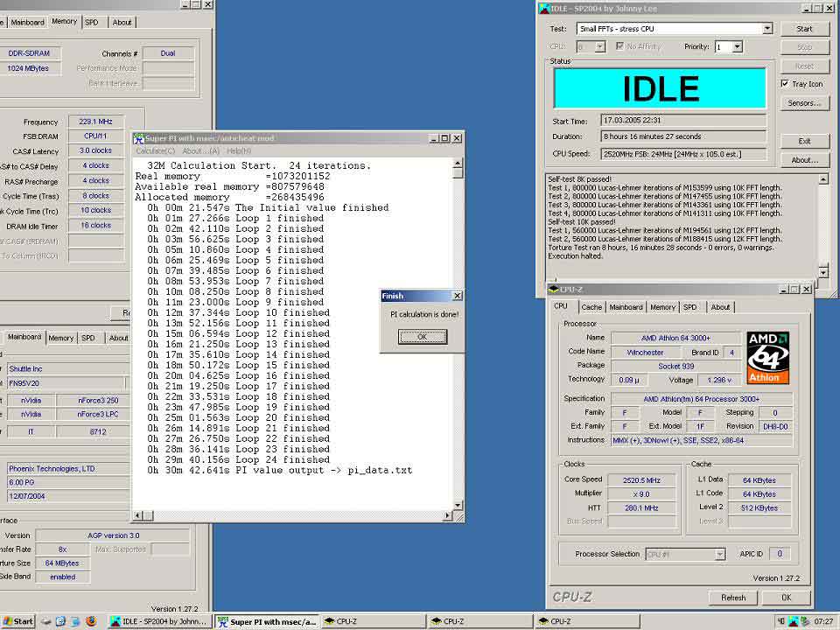
Task: Open the SPD tab beside the Cache tab
Action: coord(690,307)
